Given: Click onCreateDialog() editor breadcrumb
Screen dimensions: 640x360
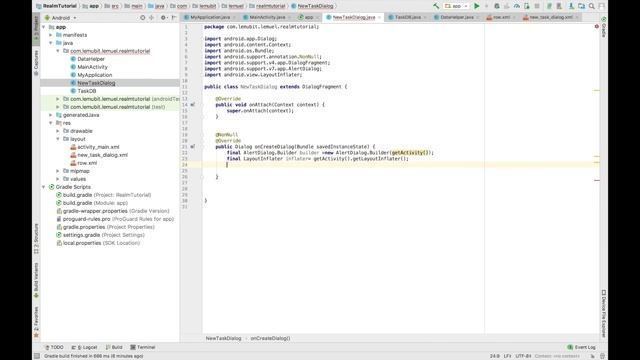Looking at the screenshot, I should point(270,338).
